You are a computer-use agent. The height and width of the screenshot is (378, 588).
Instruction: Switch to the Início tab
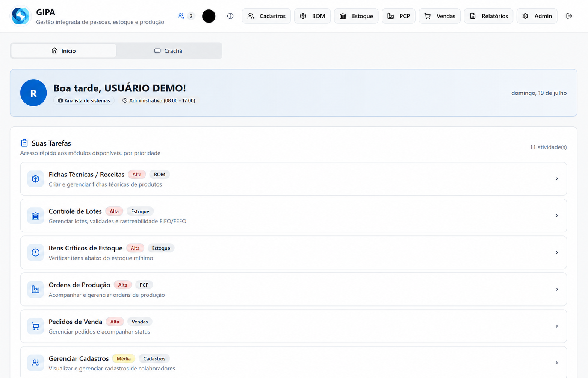pos(63,51)
